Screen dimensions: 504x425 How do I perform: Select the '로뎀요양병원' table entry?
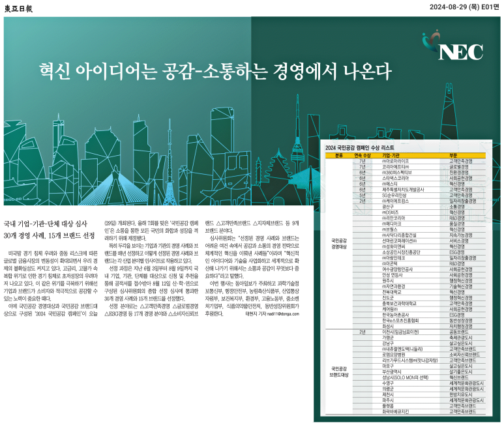tap(393, 355)
